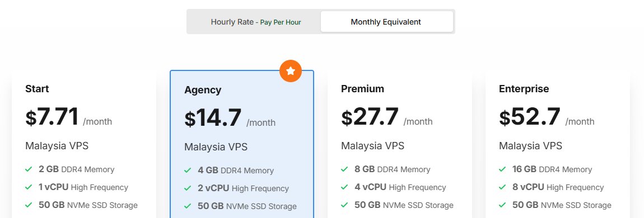Click Malaysia VPS under the Start plan
The height and width of the screenshot is (218, 644).
click(57, 146)
